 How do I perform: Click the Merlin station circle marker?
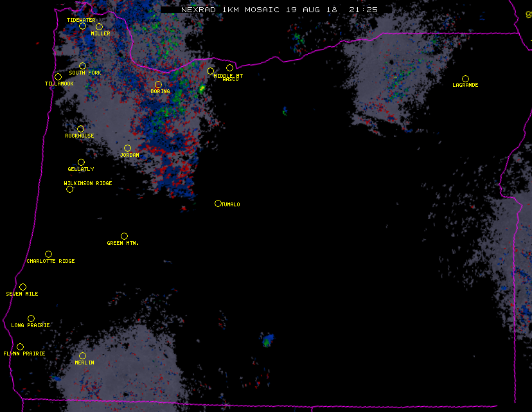pyautogui.click(x=82, y=356)
